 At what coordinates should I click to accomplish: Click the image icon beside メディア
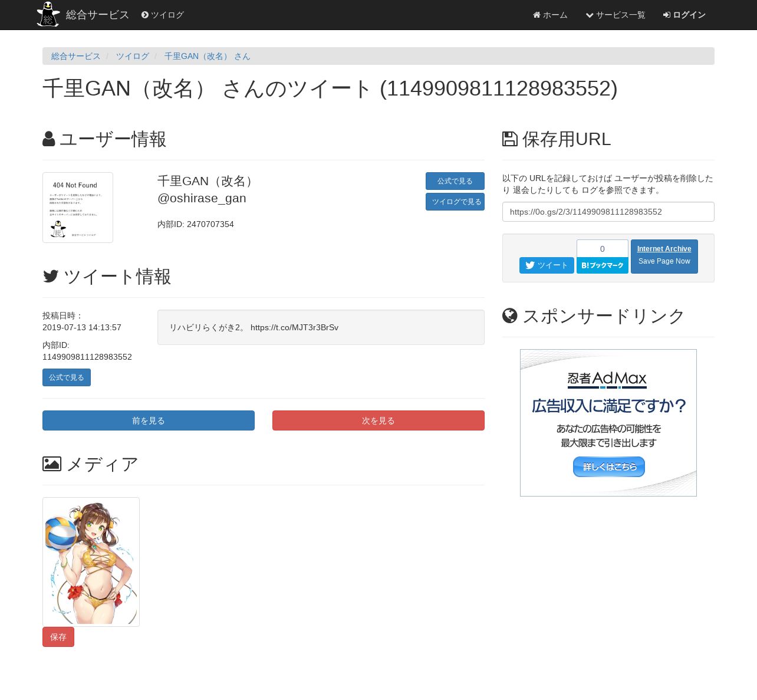click(x=52, y=464)
